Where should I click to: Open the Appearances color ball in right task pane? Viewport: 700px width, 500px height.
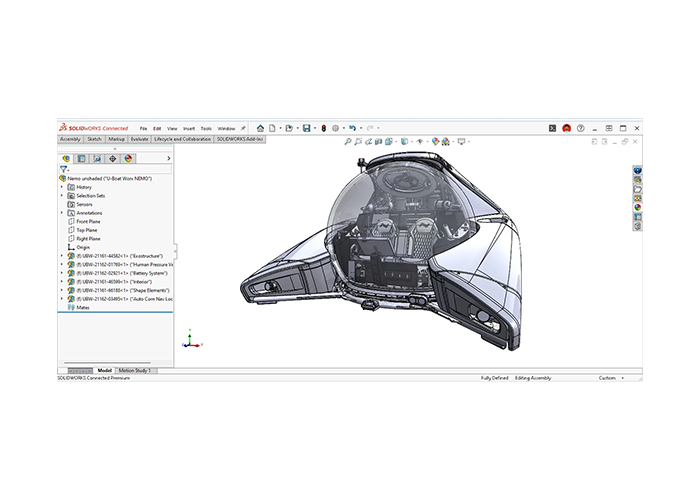click(638, 207)
